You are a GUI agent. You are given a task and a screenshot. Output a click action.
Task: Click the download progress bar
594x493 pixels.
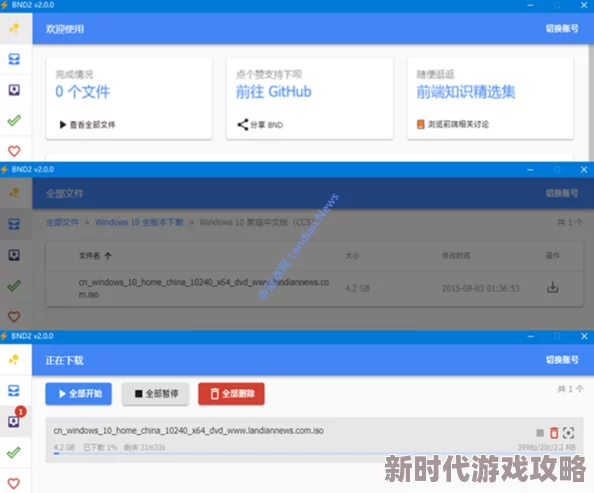pos(314,453)
